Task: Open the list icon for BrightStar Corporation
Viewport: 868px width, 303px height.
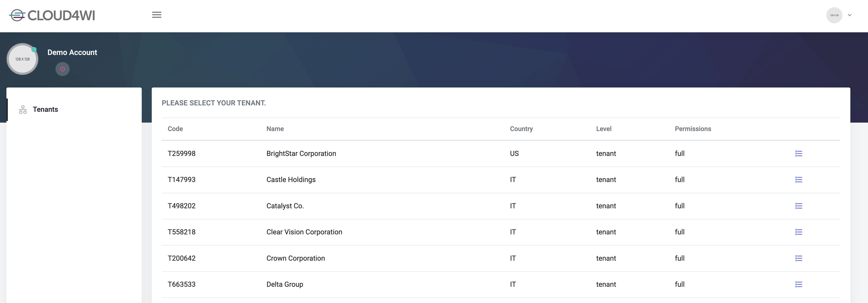Action: pos(799,154)
